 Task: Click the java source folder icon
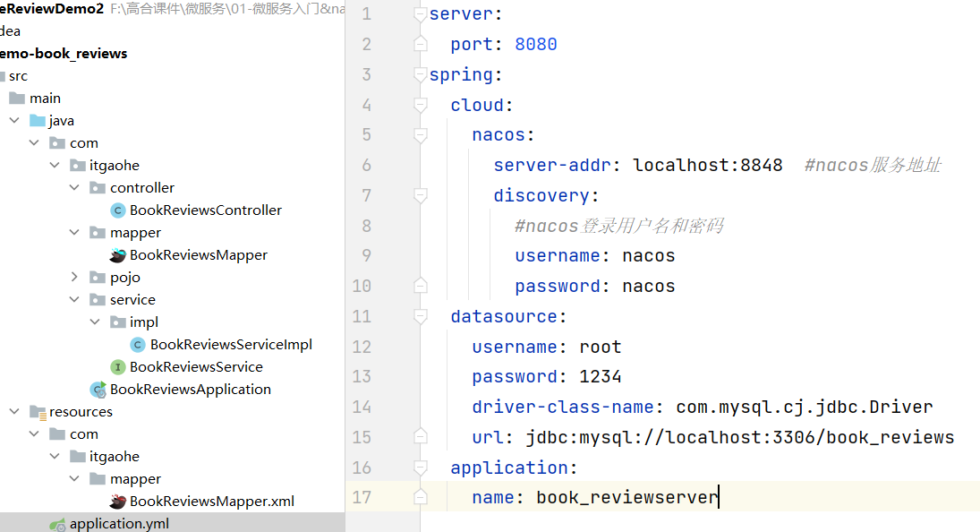38,121
